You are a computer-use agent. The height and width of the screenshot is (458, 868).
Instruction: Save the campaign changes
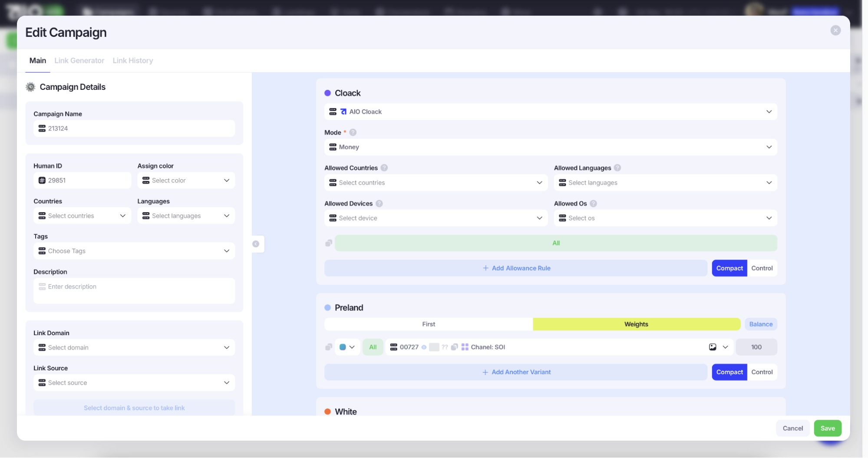827,428
